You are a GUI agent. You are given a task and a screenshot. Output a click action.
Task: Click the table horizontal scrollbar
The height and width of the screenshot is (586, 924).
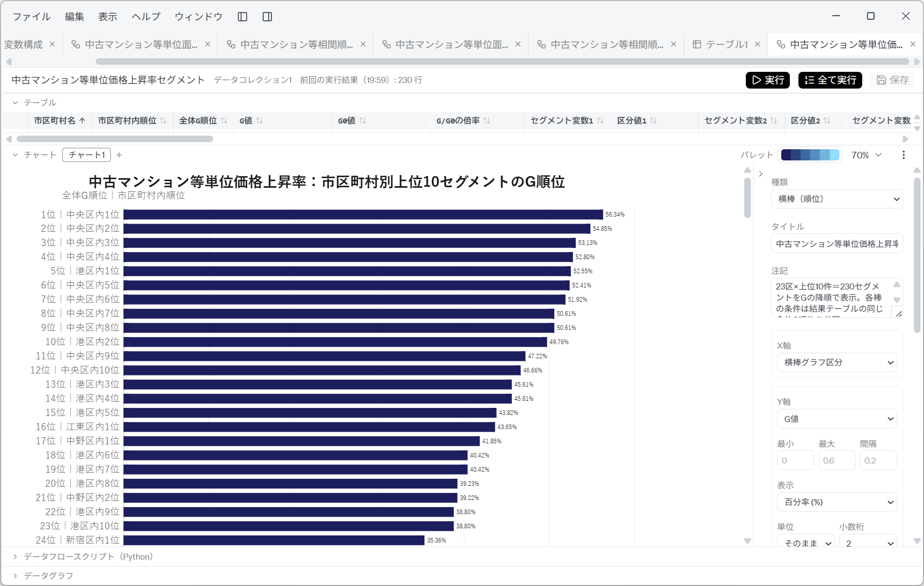point(115,139)
